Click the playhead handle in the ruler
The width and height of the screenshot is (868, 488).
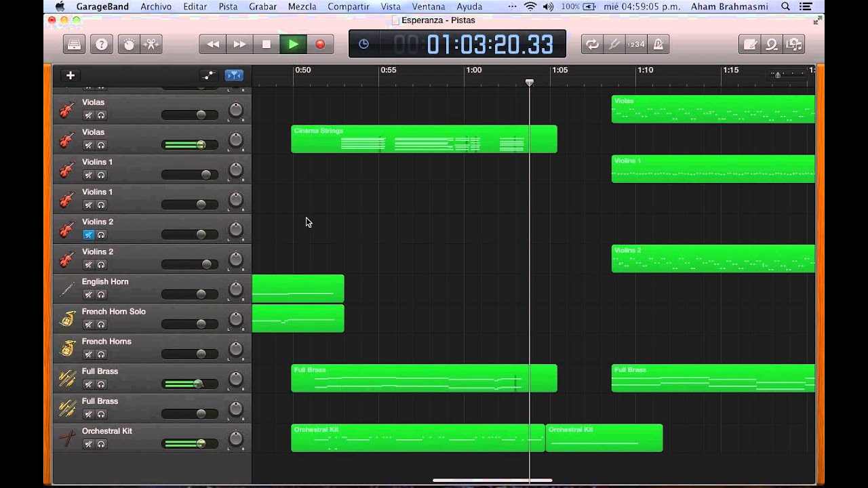(x=530, y=83)
